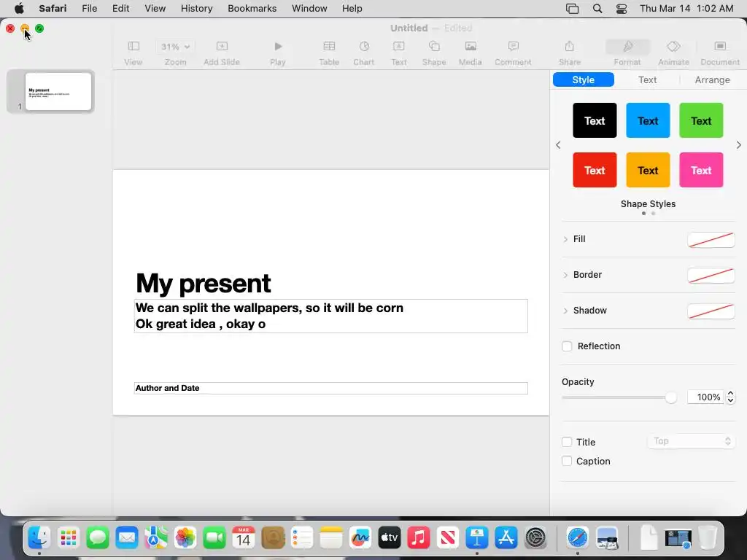This screenshot has height=560, width=747.
Task: Enable the Caption checkbox
Action: 567,461
